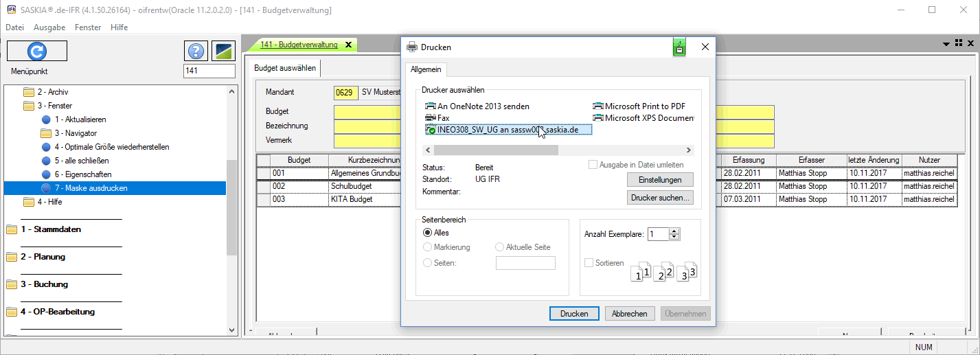Click the blue refresh arrow icon
Screen dimensions: 980x355
coord(37,51)
